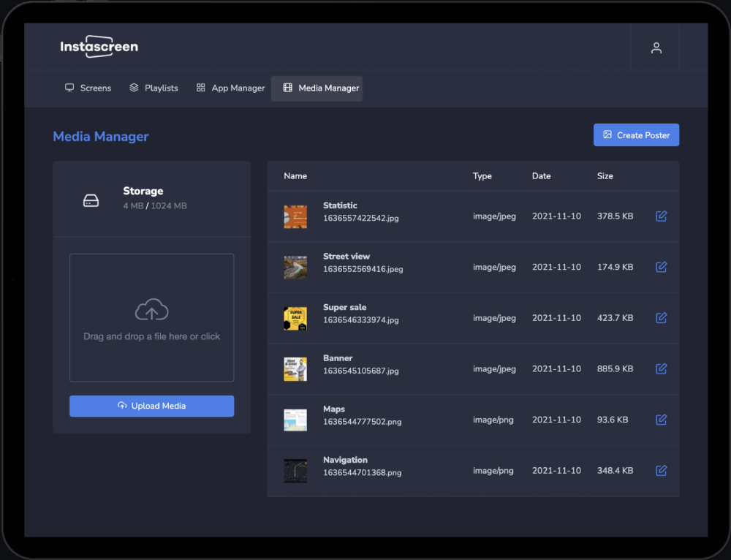Click the Name column header
Viewport: 731px width, 560px height.
coord(295,176)
